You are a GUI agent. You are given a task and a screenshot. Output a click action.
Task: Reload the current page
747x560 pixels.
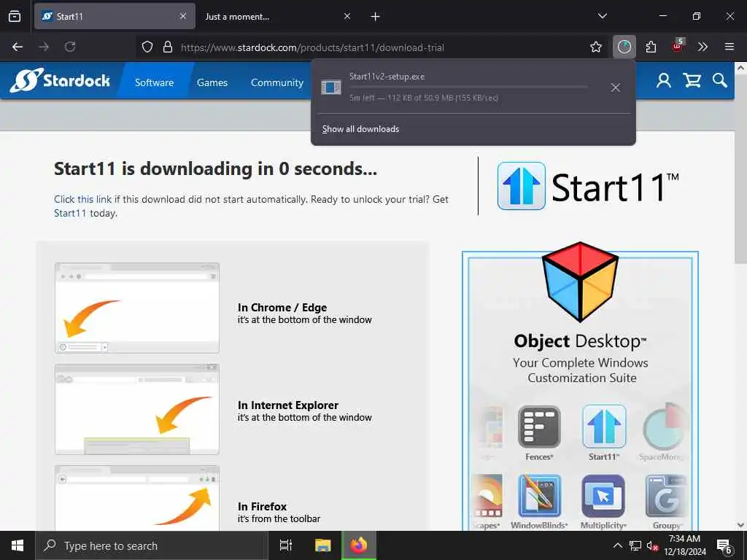tap(70, 47)
